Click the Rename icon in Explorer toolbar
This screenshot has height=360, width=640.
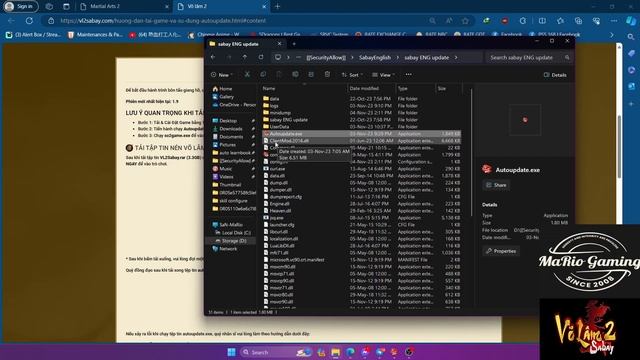[295, 75]
